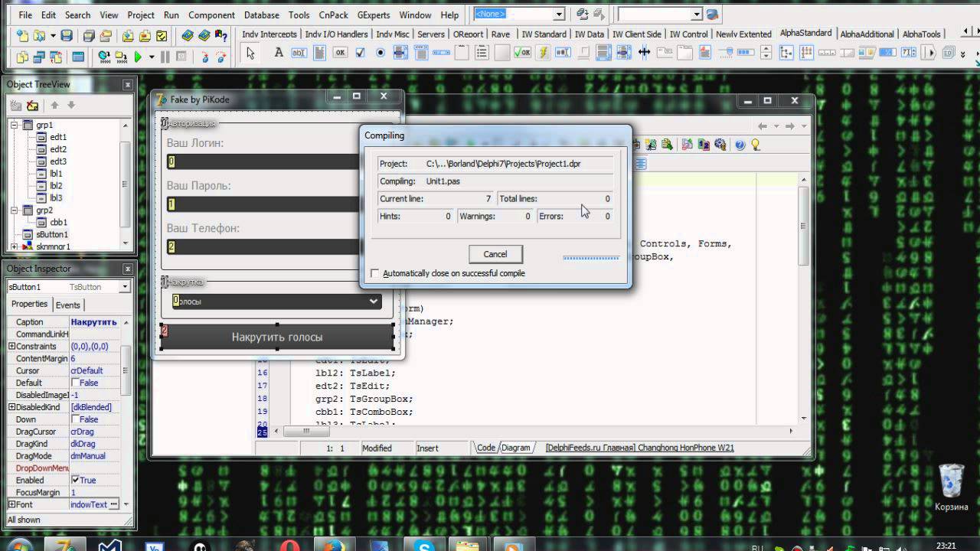This screenshot has height=551, width=980.
Task: Pick the up-down spin palette component
Action: [x=766, y=53]
